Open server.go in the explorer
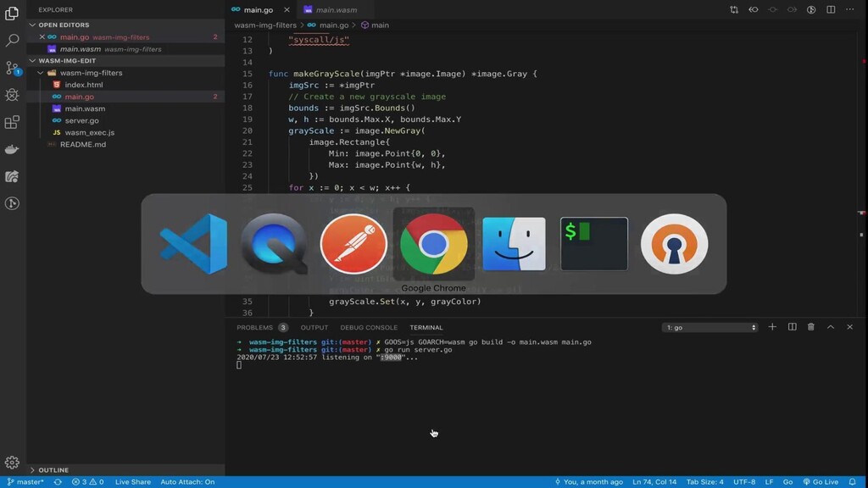The width and height of the screenshot is (868, 488). [x=81, y=121]
